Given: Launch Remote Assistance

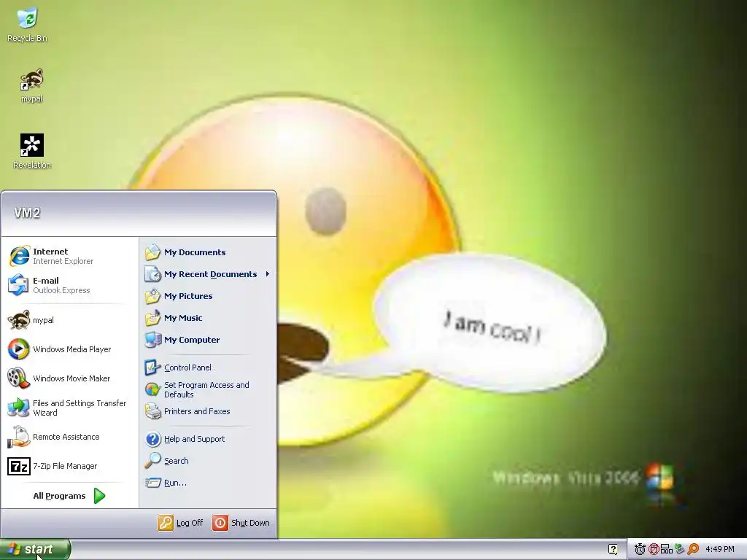Looking at the screenshot, I should click(69, 437).
